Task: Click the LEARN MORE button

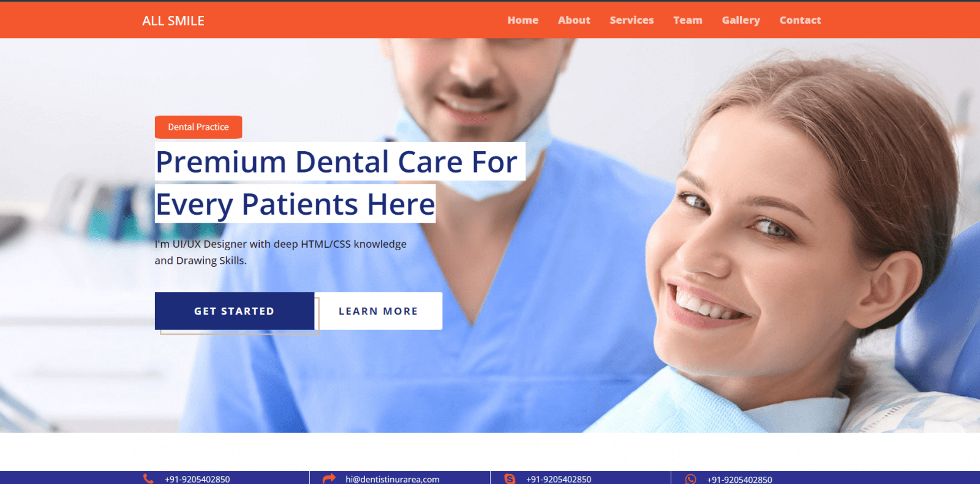Action: 379,311
